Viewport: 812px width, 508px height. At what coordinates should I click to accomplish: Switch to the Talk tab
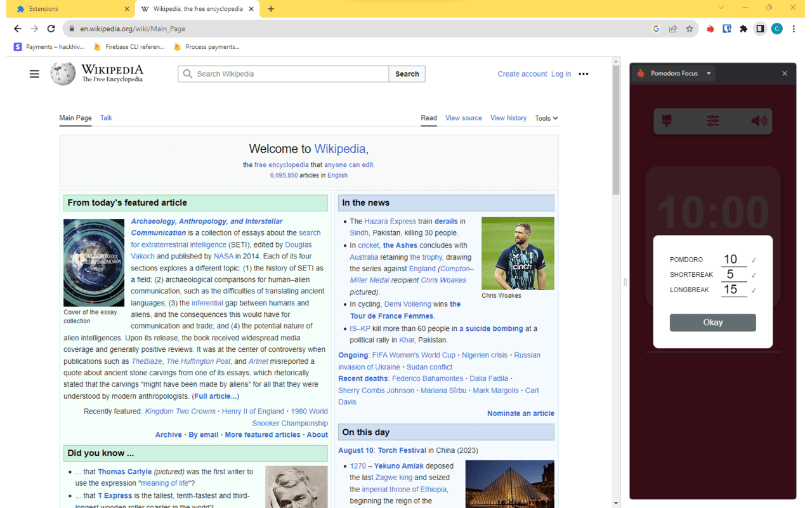click(x=106, y=118)
